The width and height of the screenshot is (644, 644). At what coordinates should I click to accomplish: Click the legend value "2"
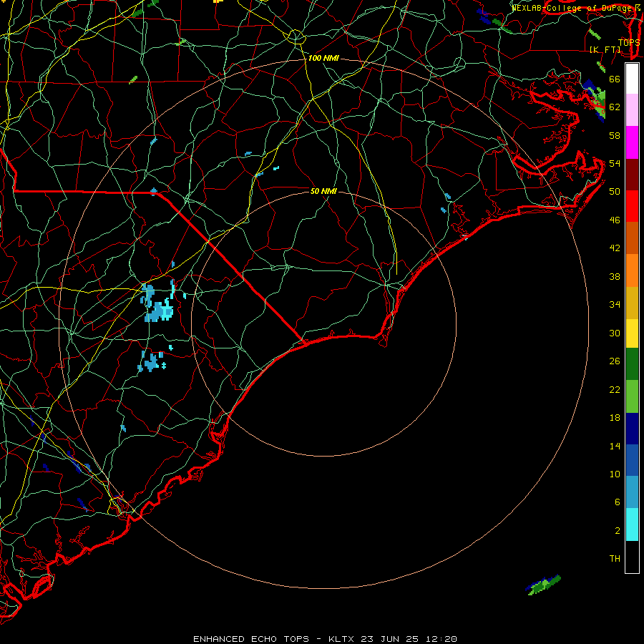[618, 530]
